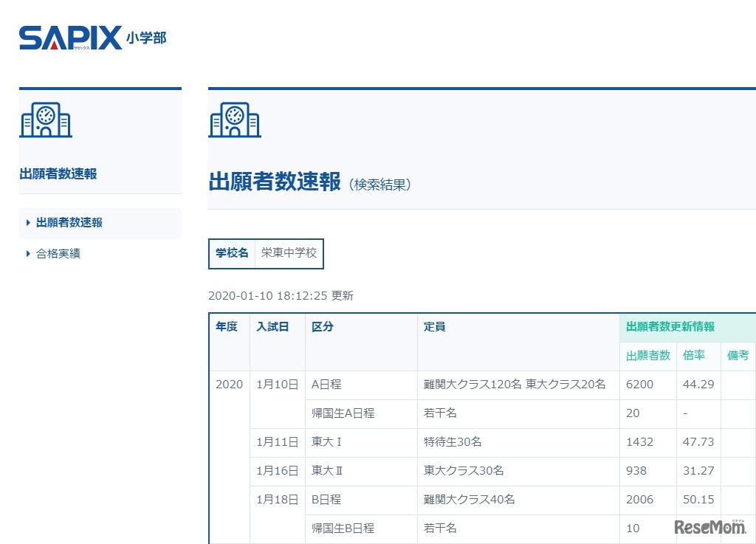This screenshot has width=756, height=544.
Task: Click the 栄東中学校 school name field
Action: 289,252
